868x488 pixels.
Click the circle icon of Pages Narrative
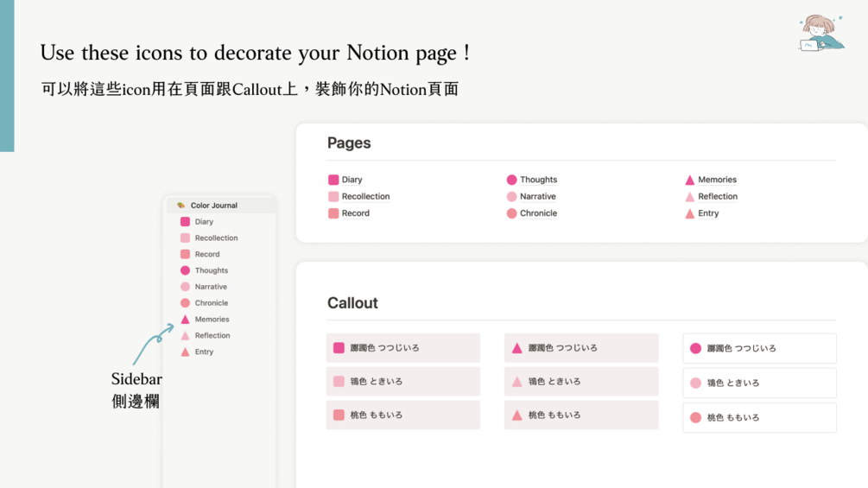(x=511, y=196)
